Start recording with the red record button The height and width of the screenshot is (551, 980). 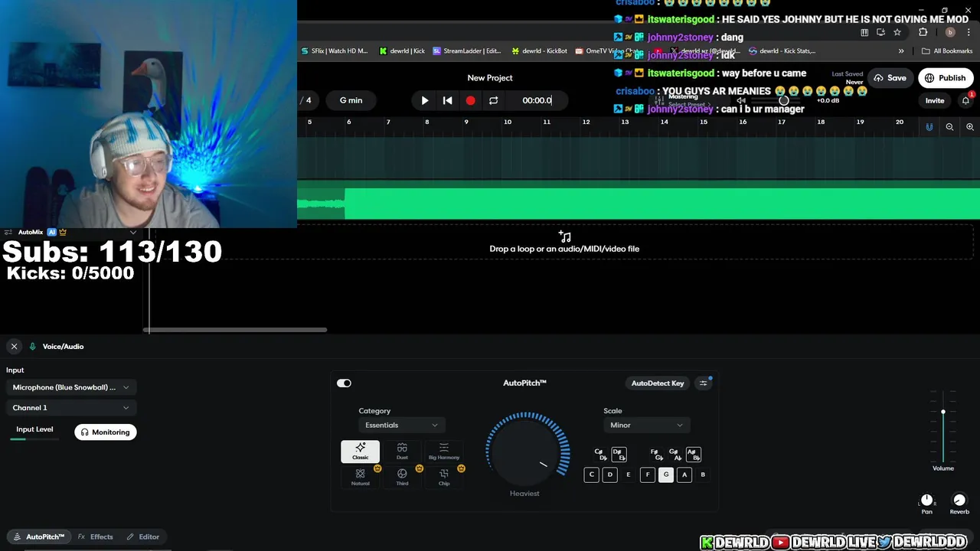tap(470, 100)
